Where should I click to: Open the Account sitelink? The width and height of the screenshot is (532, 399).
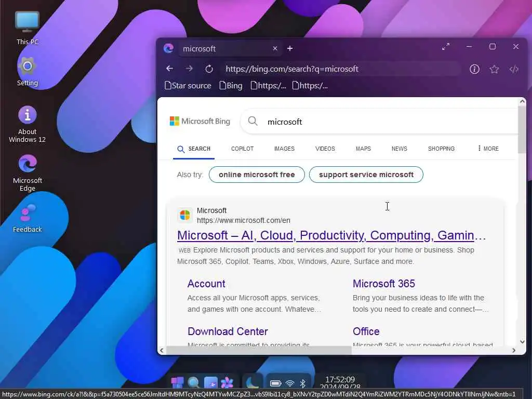point(206,284)
